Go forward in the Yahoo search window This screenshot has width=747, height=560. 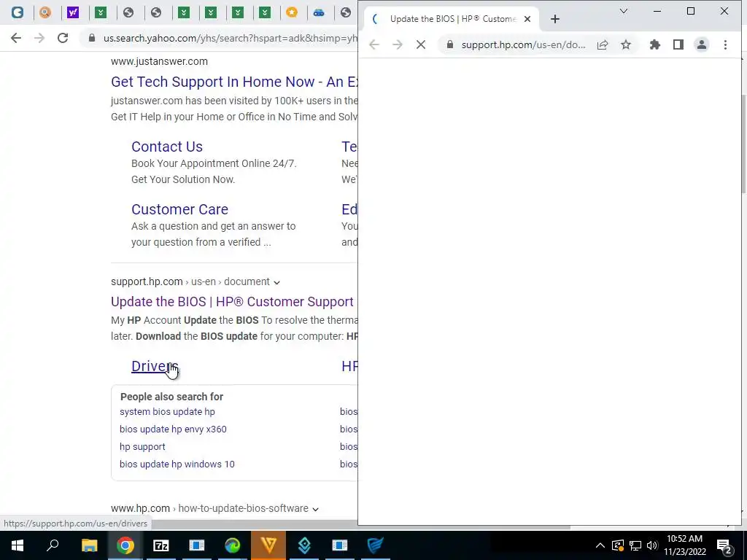coord(39,38)
